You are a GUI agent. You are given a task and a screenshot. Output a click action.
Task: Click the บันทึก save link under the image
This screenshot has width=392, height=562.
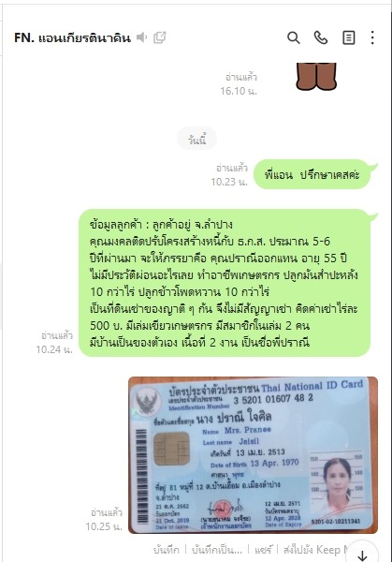tap(167, 550)
